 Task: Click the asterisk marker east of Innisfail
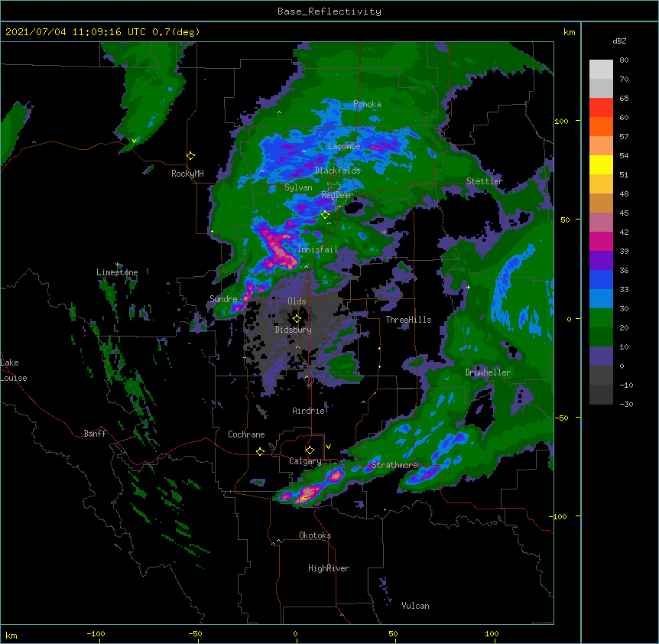[384, 233]
